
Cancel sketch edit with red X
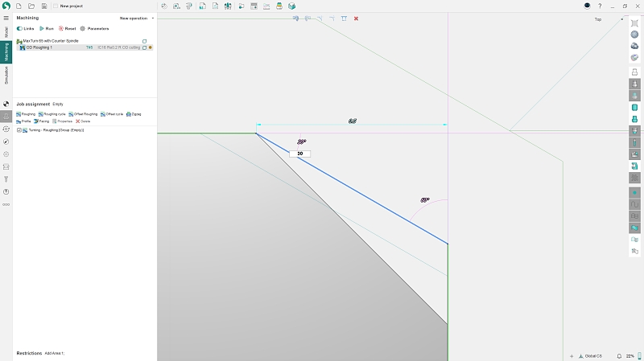click(356, 18)
